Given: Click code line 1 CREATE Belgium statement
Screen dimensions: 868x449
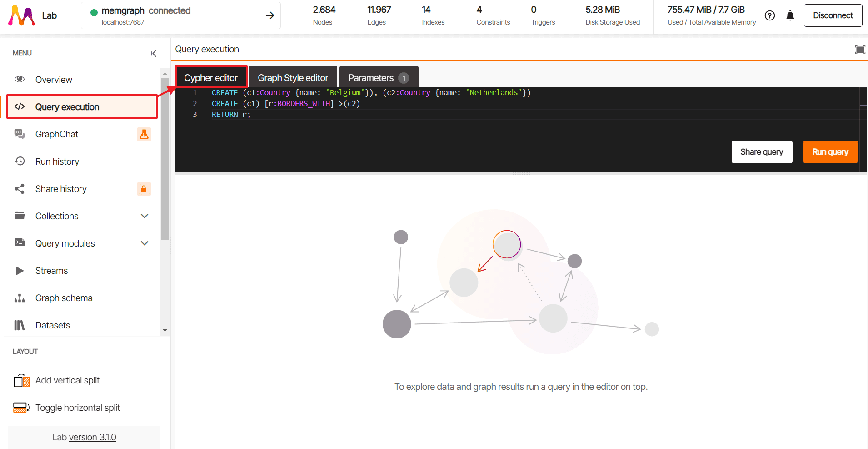Looking at the screenshot, I should pos(371,93).
